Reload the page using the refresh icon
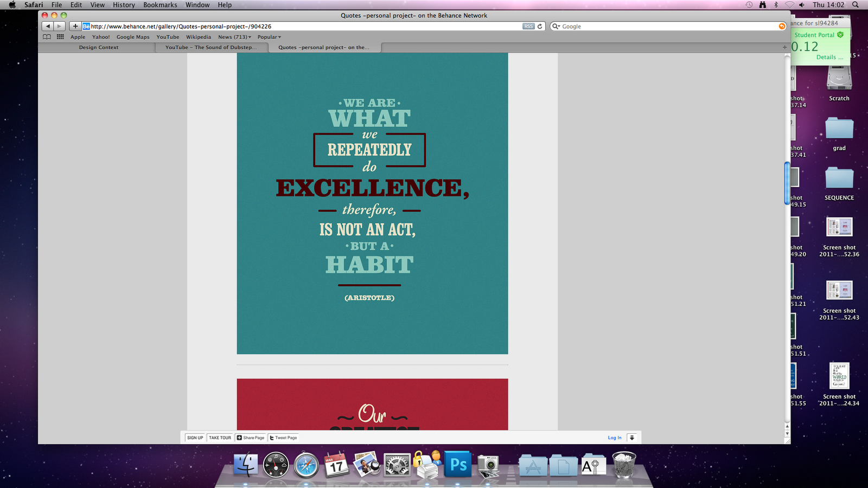Viewport: 868px width, 488px height. 540,26
